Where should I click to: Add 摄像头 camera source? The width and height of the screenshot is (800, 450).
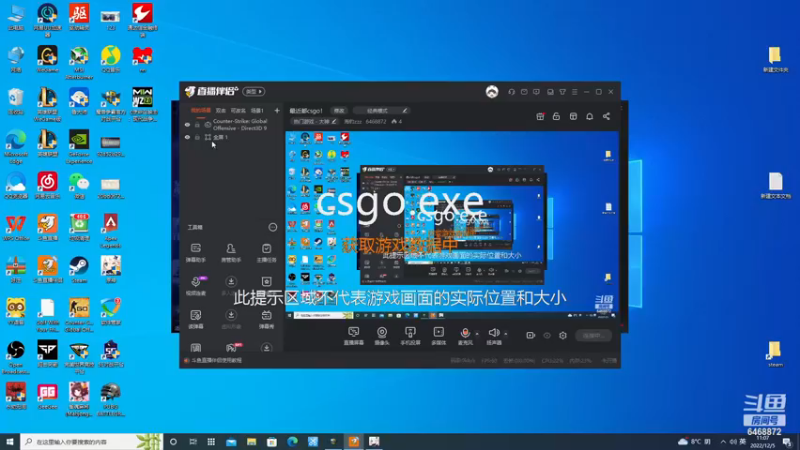pos(382,336)
